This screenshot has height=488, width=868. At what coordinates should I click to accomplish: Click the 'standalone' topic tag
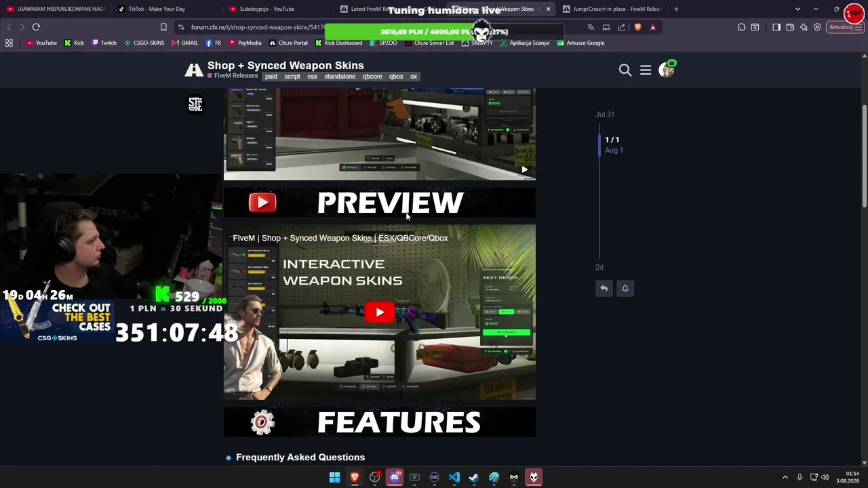pyautogui.click(x=340, y=77)
